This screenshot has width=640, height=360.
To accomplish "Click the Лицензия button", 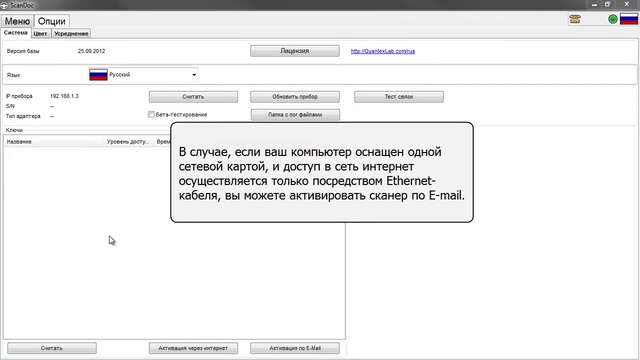I will click(295, 51).
